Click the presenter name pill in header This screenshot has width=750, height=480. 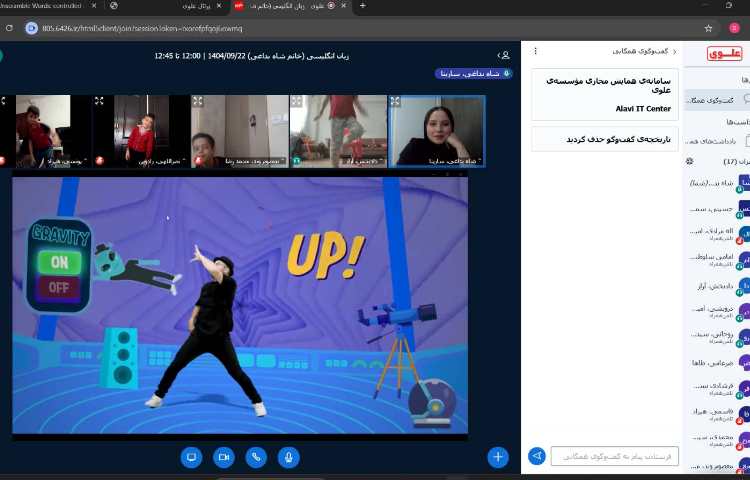pyautogui.click(x=473, y=73)
